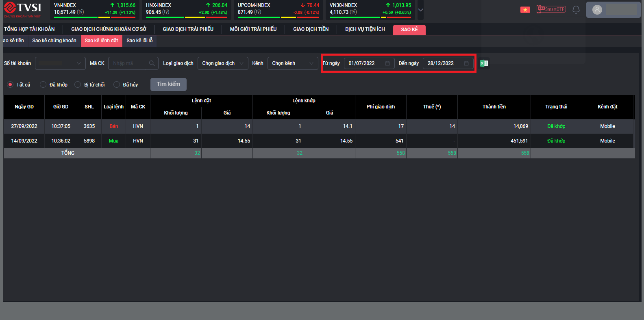
Task: Click search magnifier in Mã CK field
Action: pos(152,63)
